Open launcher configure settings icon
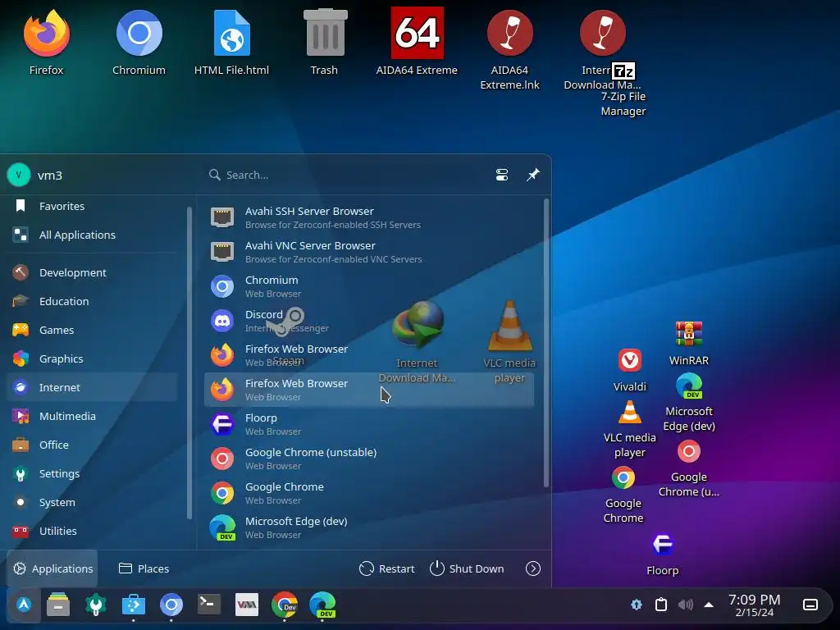This screenshot has height=630, width=840. [502, 176]
